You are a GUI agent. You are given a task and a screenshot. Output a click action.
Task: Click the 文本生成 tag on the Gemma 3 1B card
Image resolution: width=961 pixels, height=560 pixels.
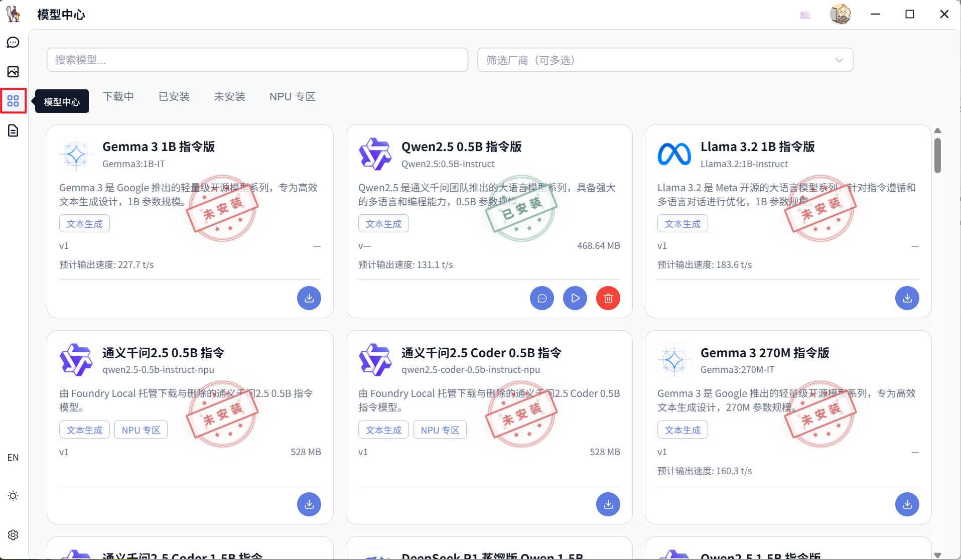(x=84, y=224)
